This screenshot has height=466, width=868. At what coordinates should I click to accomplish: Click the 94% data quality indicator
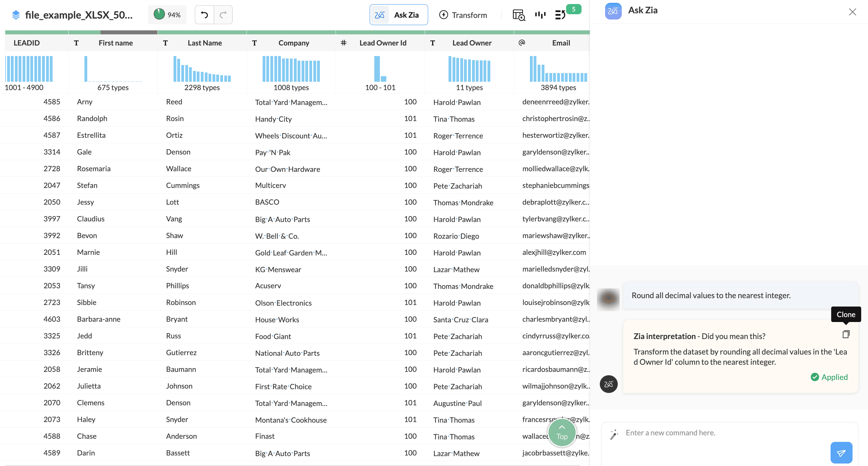(x=167, y=15)
